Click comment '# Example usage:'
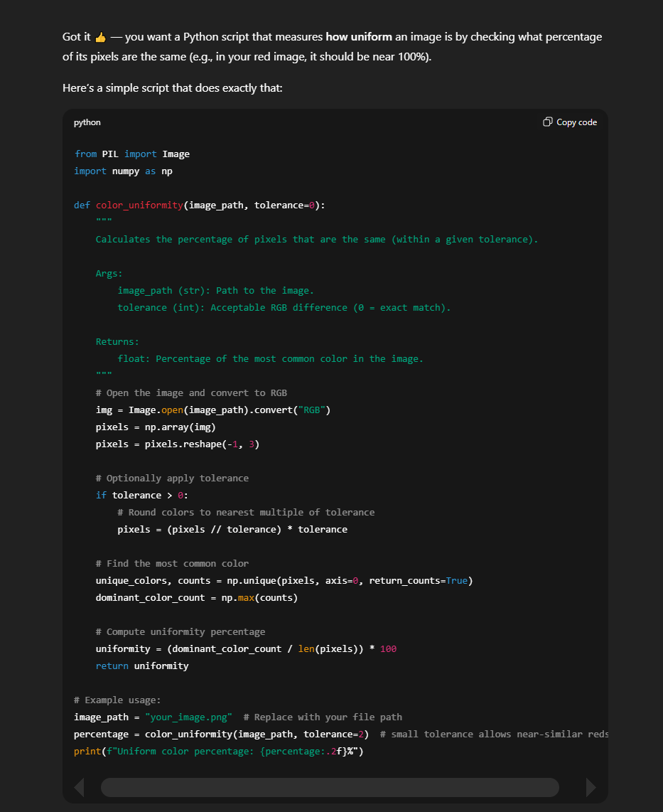 point(117,701)
